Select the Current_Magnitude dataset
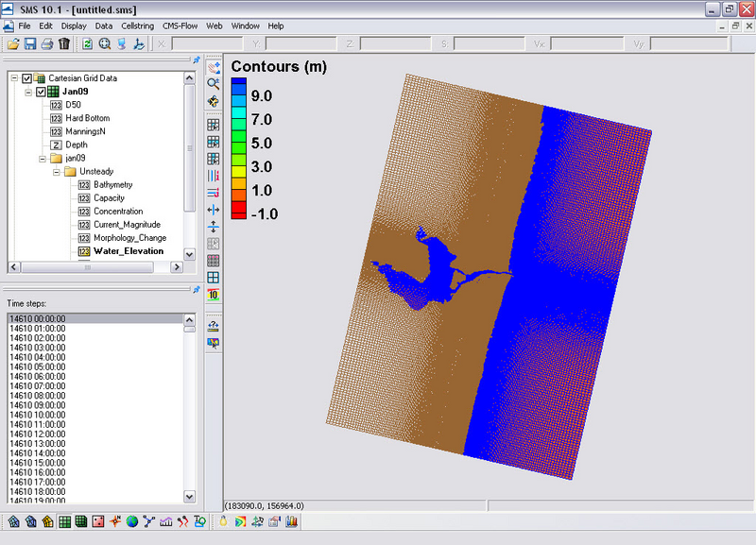The width and height of the screenshot is (756, 545). pyautogui.click(x=127, y=225)
